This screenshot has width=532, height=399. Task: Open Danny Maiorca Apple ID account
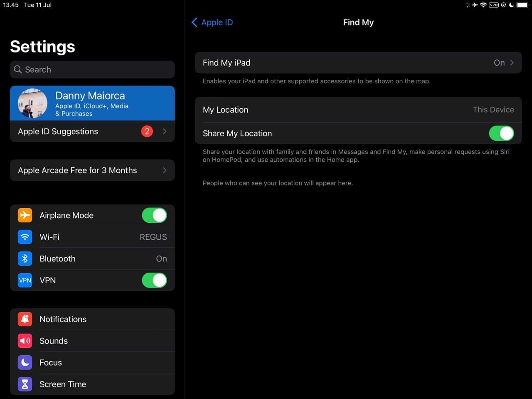[x=92, y=103]
